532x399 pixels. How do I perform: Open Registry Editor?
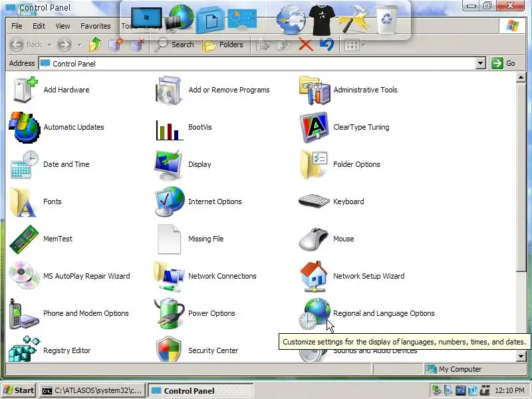[50, 350]
